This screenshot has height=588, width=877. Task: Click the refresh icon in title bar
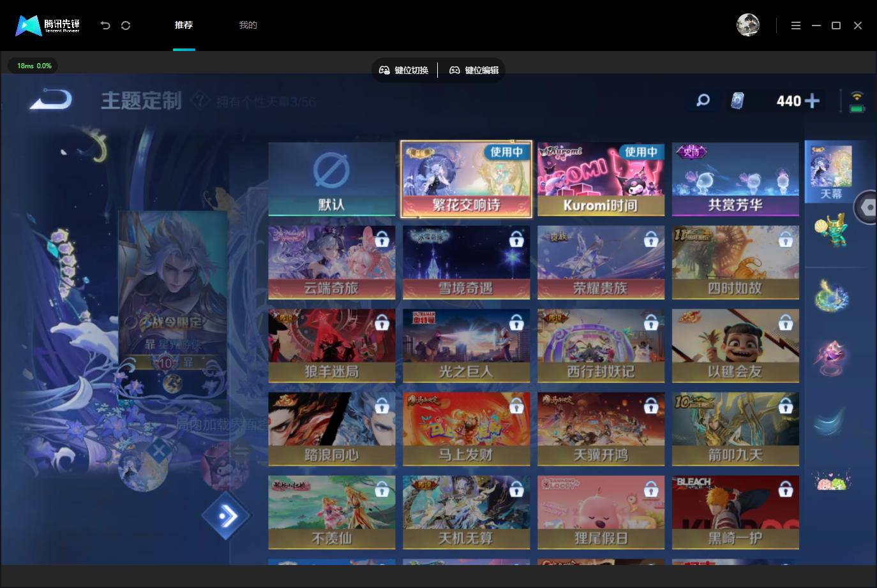(x=126, y=26)
